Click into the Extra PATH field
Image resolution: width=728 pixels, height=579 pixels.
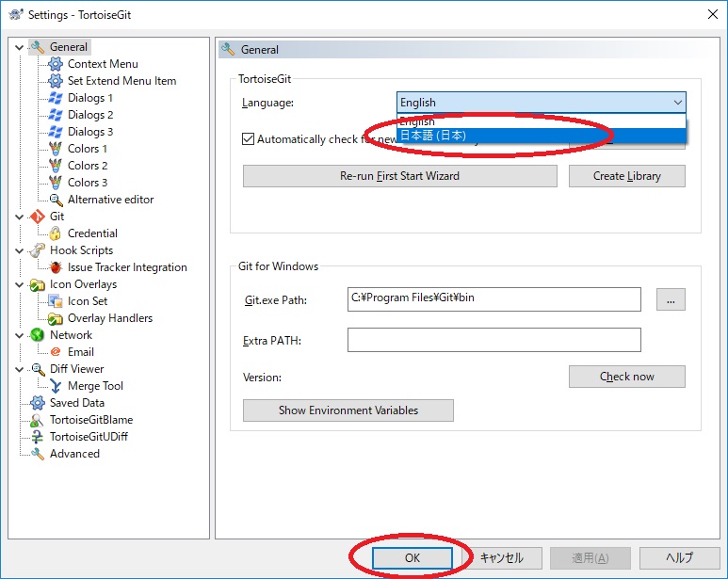[x=494, y=340]
